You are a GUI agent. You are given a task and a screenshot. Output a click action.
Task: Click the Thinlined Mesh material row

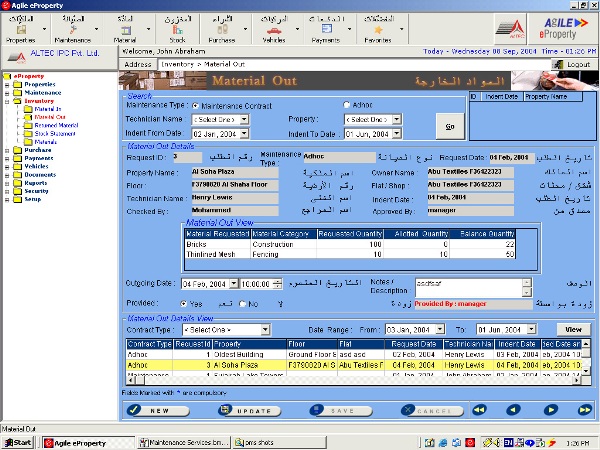coord(350,254)
